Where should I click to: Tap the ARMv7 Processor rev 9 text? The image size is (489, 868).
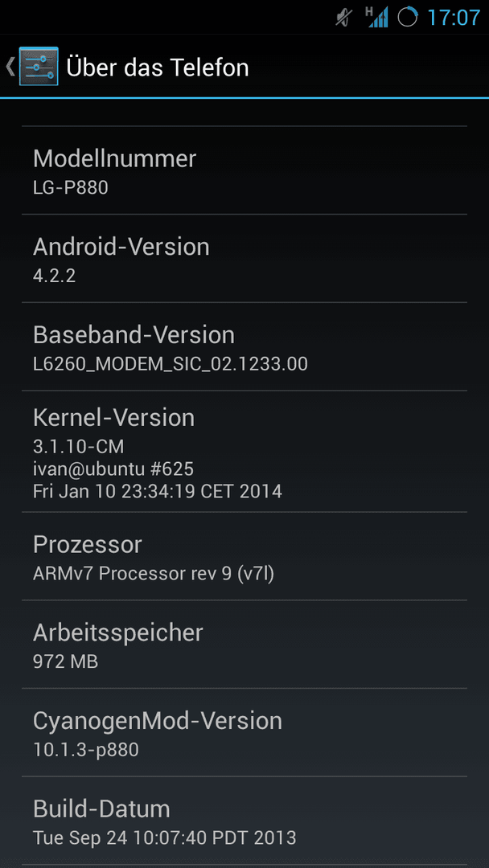[154, 574]
